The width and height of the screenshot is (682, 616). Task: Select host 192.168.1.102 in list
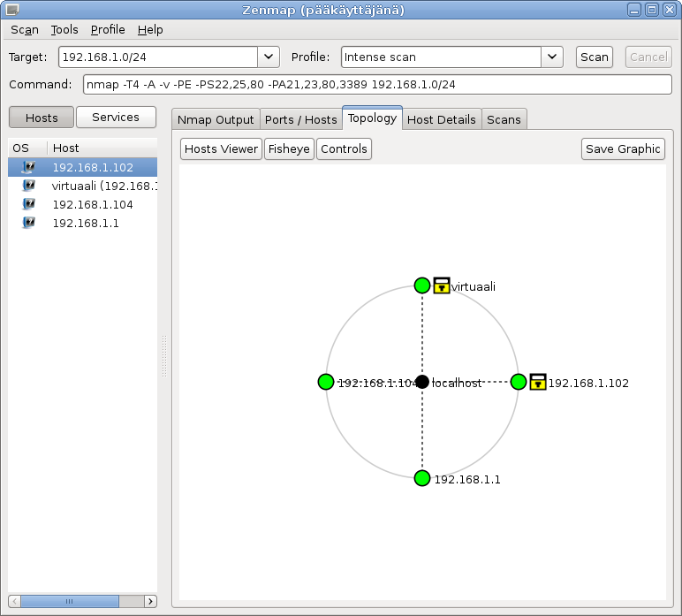(x=83, y=167)
